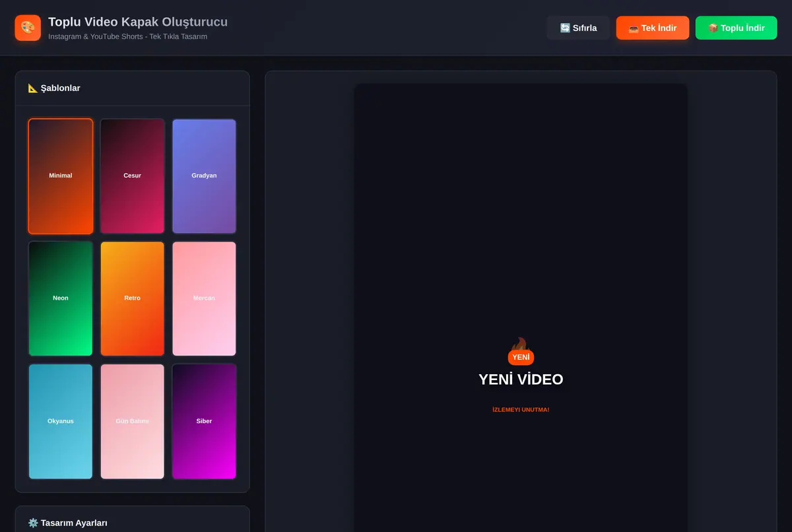Pick the Gün Batımı template
The width and height of the screenshot is (792, 532).
click(133, 421)
